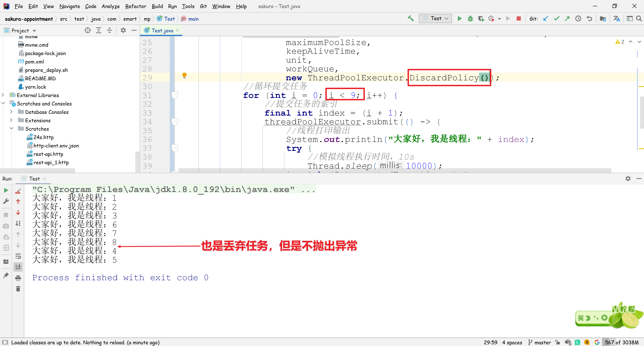
Task: Click the Git Commit checkmark icon
Action: [x=556, y=18]
